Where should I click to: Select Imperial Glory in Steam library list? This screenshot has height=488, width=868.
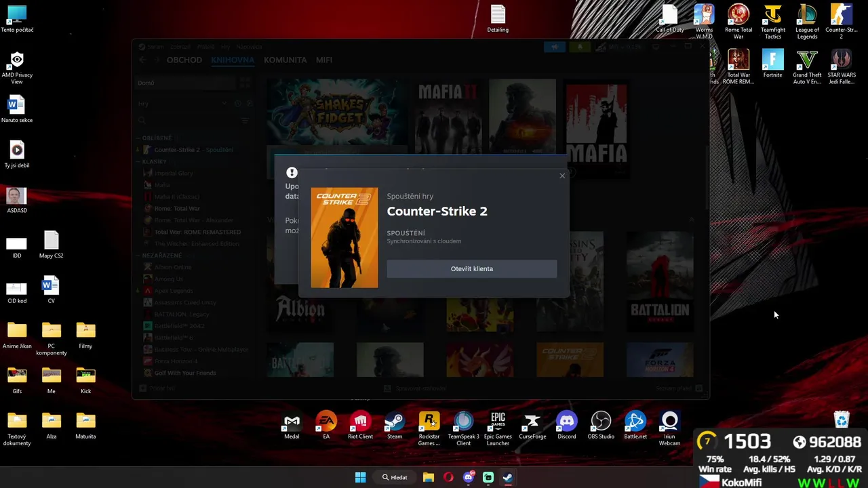coord(174,174)
